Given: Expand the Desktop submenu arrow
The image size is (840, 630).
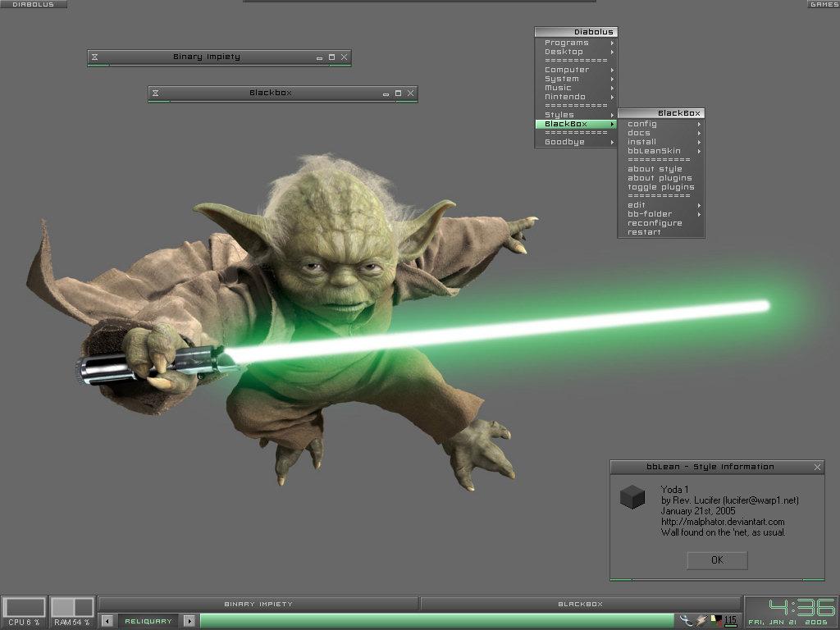Looking at the screenshot, I should pyautogui.click(x=612, y=52).
